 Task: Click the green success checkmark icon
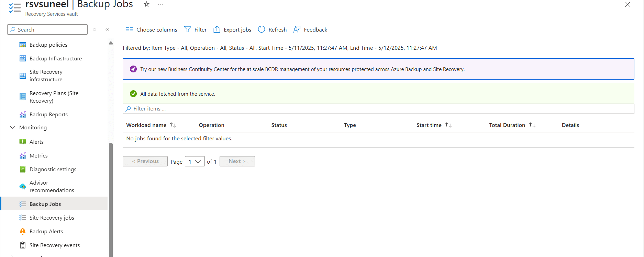click(133, 94)
